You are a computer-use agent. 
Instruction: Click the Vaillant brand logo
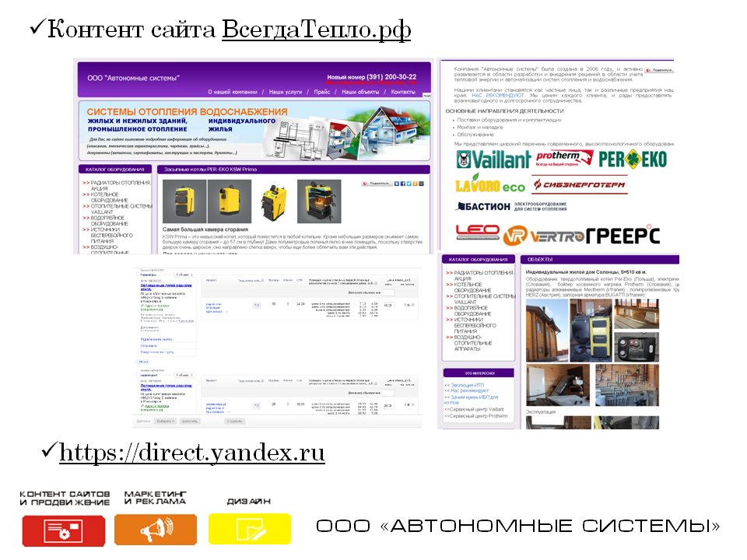click(493, 159)
